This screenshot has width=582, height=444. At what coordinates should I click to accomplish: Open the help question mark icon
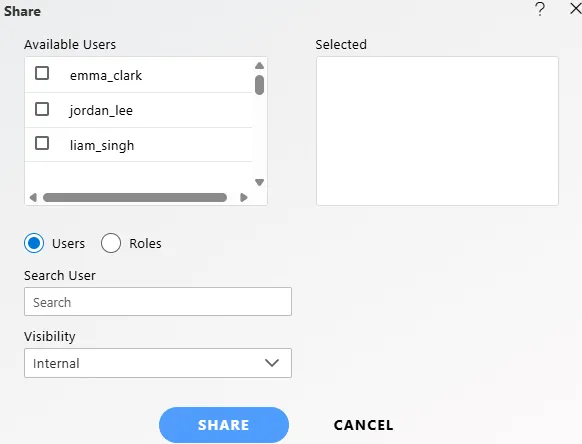(540, 9)
